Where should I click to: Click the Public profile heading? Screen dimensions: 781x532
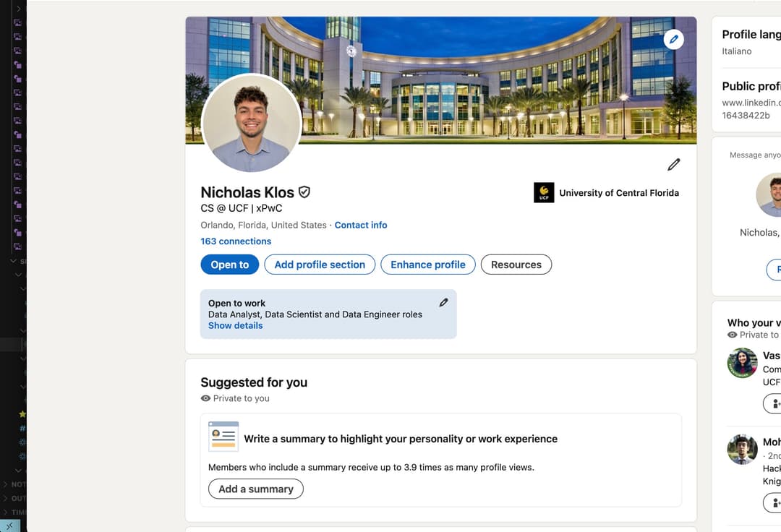click(751, 86)
